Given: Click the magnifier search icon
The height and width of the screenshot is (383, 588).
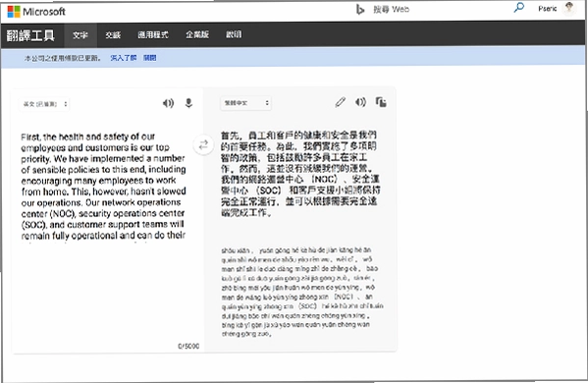Looking at the screenshot, I should click(x=519, y=8).
